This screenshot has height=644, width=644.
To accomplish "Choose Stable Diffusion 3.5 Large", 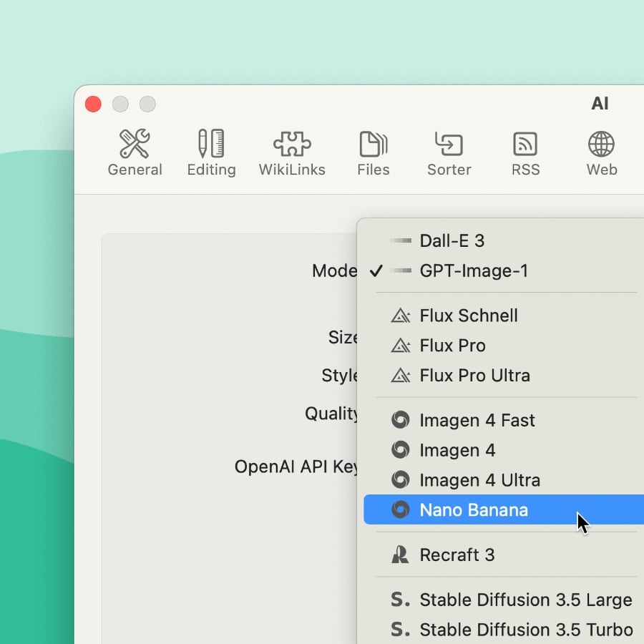I will [526, 600].
